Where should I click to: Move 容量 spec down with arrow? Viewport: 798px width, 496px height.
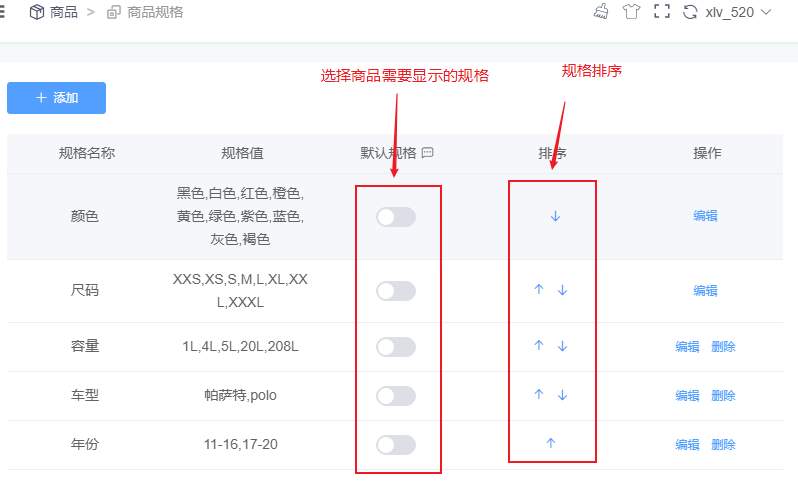562,346
